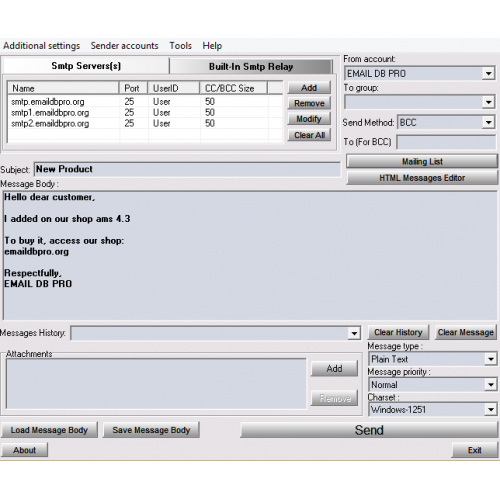Open the Additional settings menu
Viewport: 500px width, 500px height.
point(42,46)
